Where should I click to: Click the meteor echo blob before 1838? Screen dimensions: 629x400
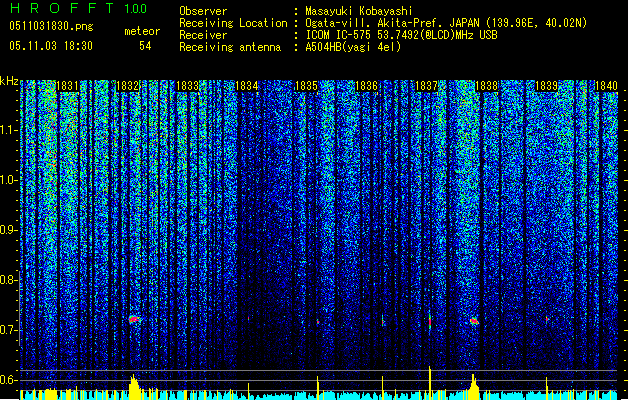coord(474,321)
